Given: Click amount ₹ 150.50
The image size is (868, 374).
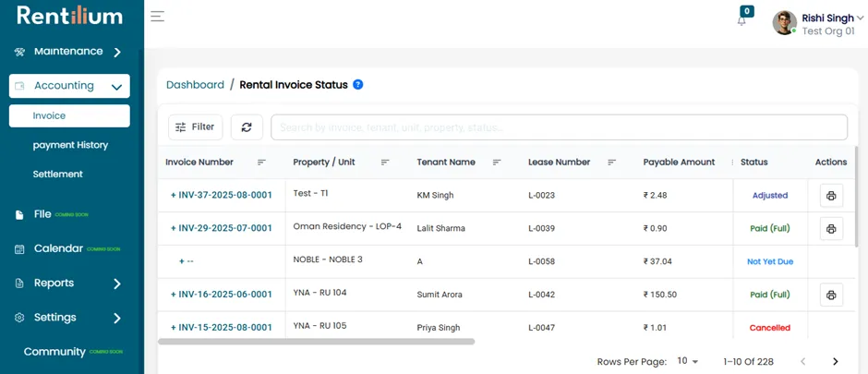Looking at the screenshot, I should click(660, 295).
